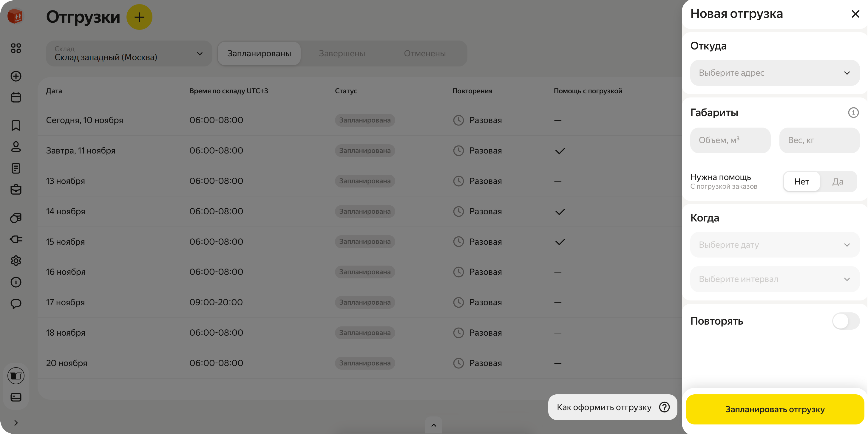
Task: Select Да for Нужна помощь
Action: [x=838, y=182]
